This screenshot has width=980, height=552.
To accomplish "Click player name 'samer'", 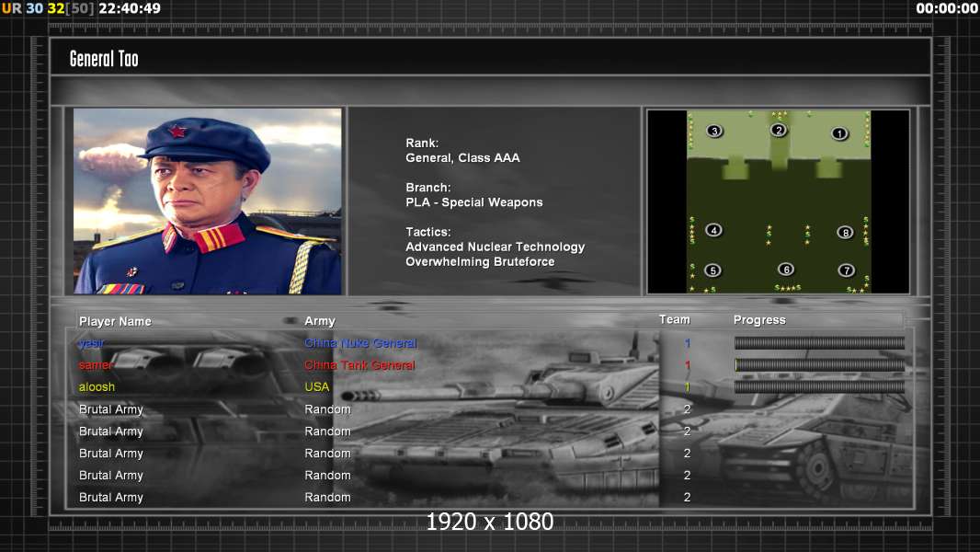I will [96, 365].
